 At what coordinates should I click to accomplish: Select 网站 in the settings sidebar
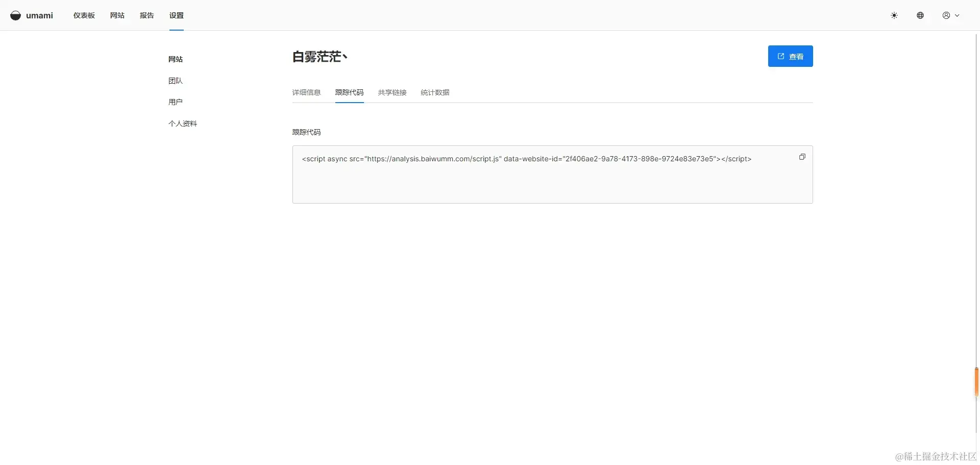(176, 59)
